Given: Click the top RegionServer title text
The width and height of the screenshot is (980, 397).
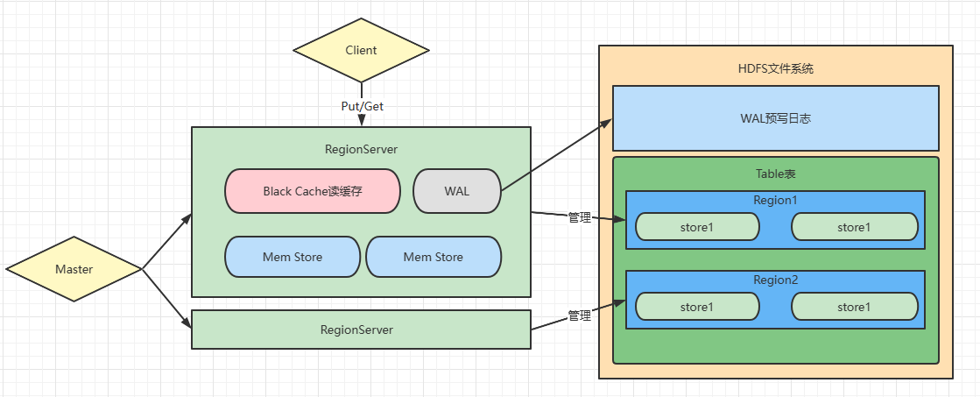Looking at the screenshot, I should 361,149.
